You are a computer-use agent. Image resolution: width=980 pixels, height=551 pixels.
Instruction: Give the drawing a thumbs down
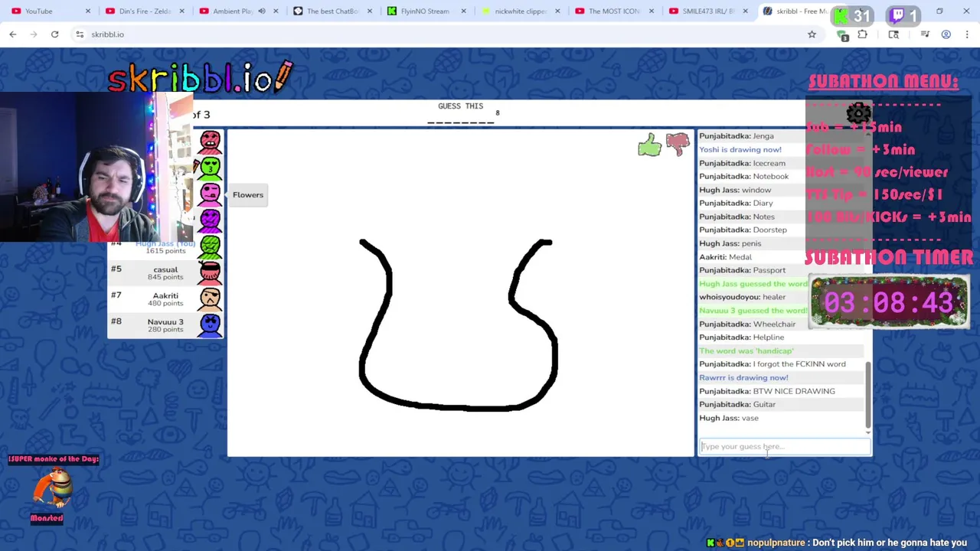tap(678, 144)
